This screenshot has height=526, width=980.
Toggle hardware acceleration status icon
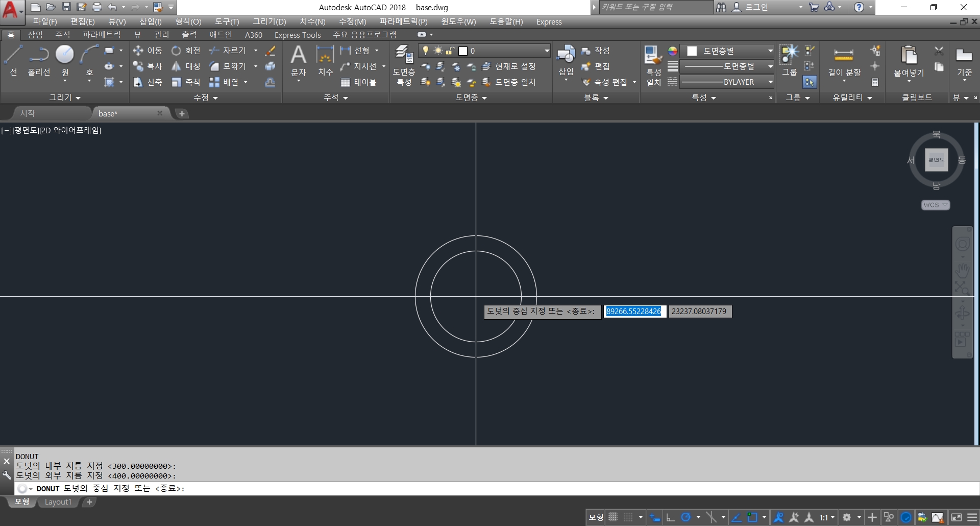[906, 517]
